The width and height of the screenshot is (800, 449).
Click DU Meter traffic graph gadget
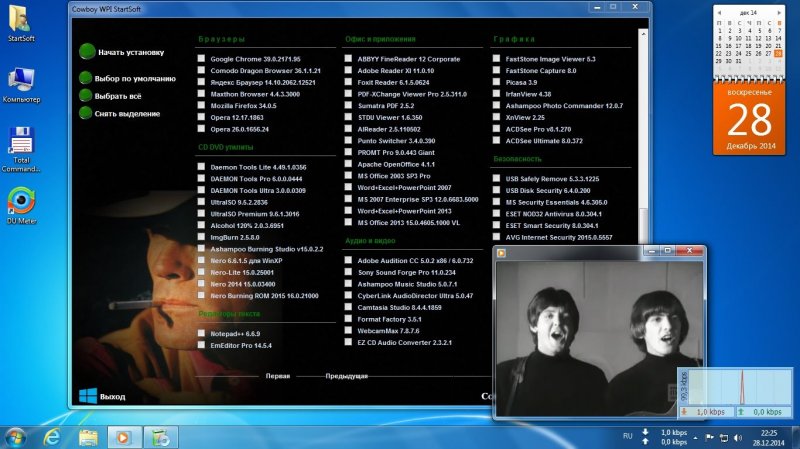[740, 387]
